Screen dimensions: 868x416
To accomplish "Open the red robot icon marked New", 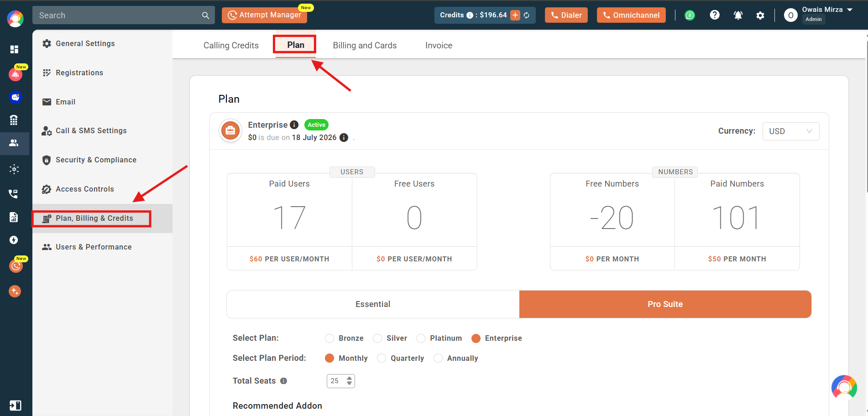I will point(16,74).
